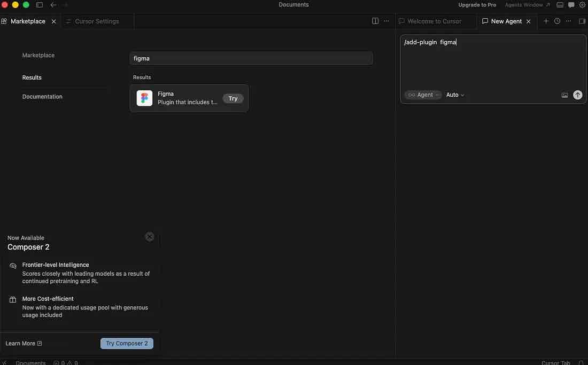This screenshot has height=365, width=588.
Task: Split the editor with the layout icon
Action: [x=375, y=21]
